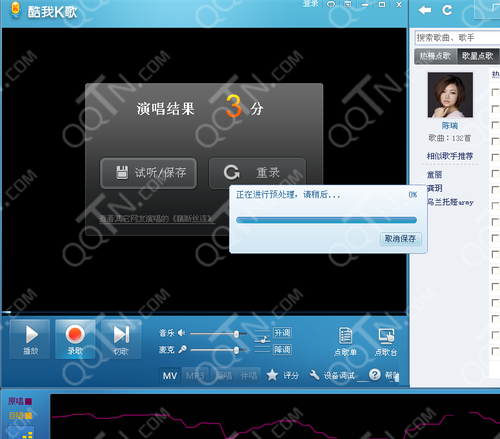Refresh the song browser panel
Screen dimensions: 500x439
pyautogui.click(x=447, y=10)
